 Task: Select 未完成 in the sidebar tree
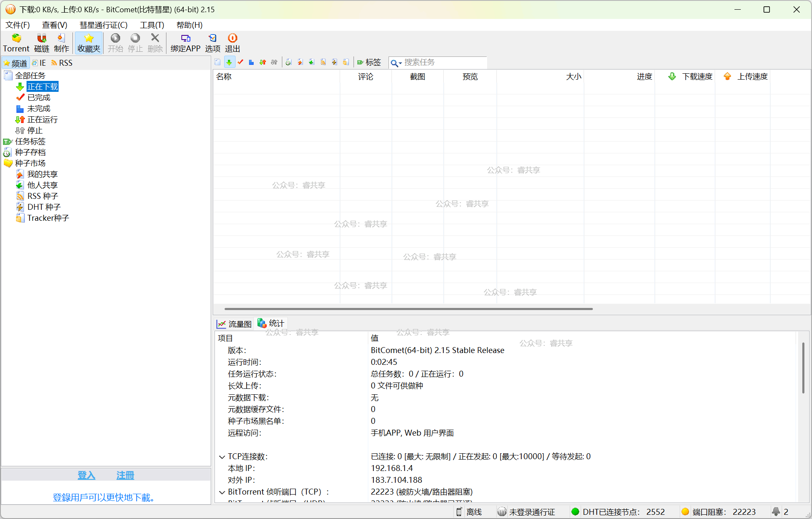(39, 108)
